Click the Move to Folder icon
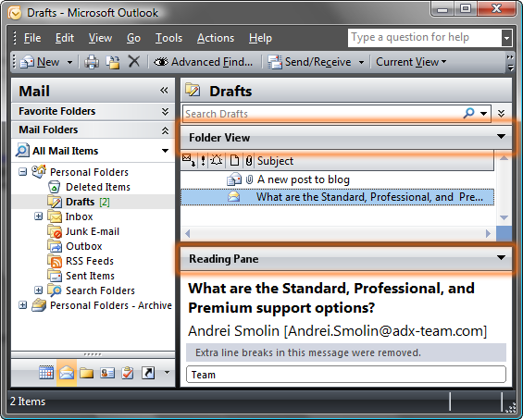The height and width of the screenshot is (420, 523). point(113,62)
